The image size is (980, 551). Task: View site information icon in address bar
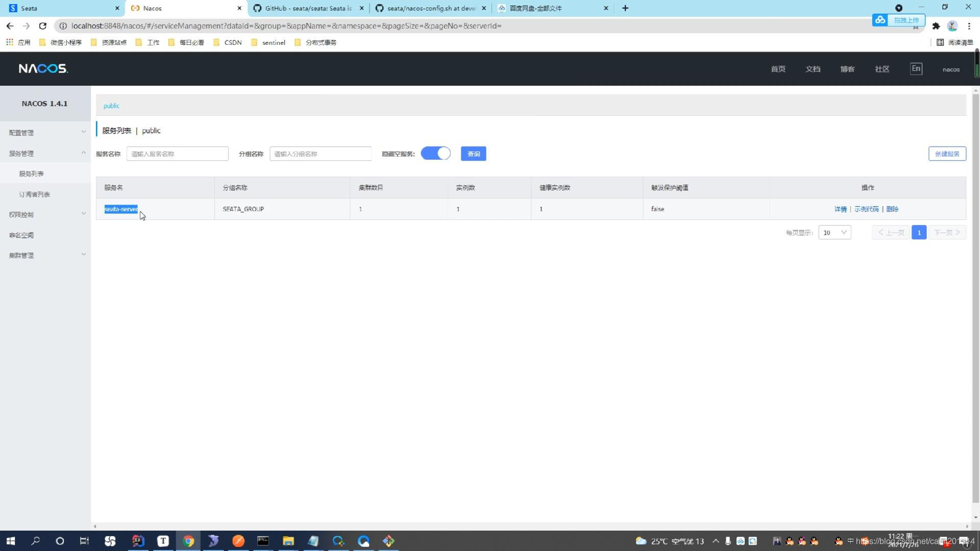point(63,26)
